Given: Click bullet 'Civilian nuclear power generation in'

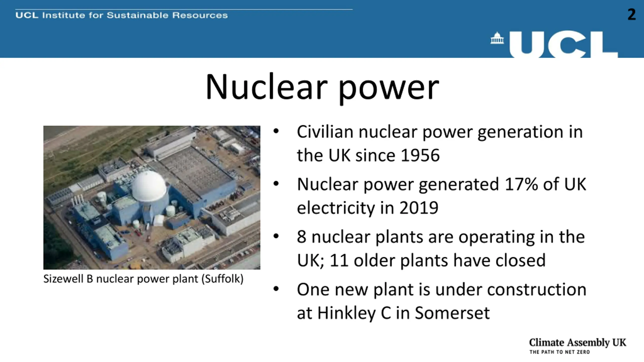Looking at the screenshot, I should tap(440, 132).
